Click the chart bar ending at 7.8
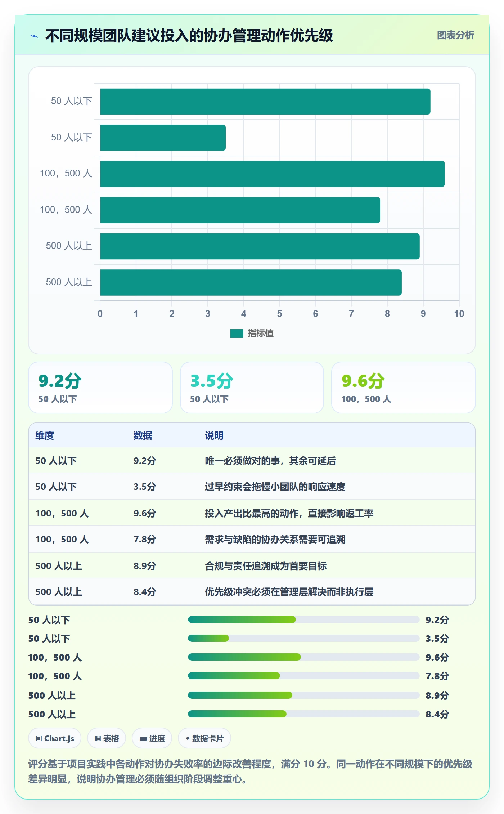 (x=240, y=210)
